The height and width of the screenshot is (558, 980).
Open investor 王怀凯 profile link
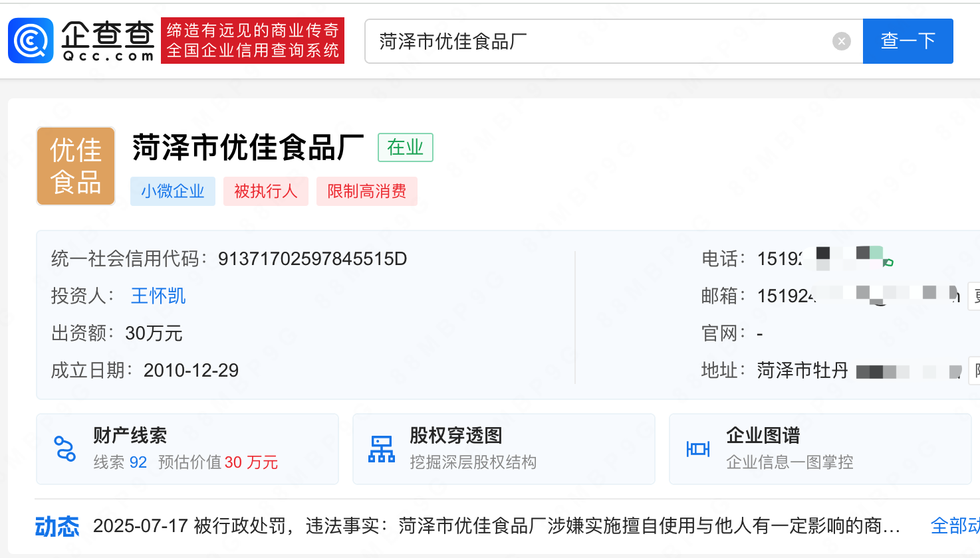pos(158,296)
